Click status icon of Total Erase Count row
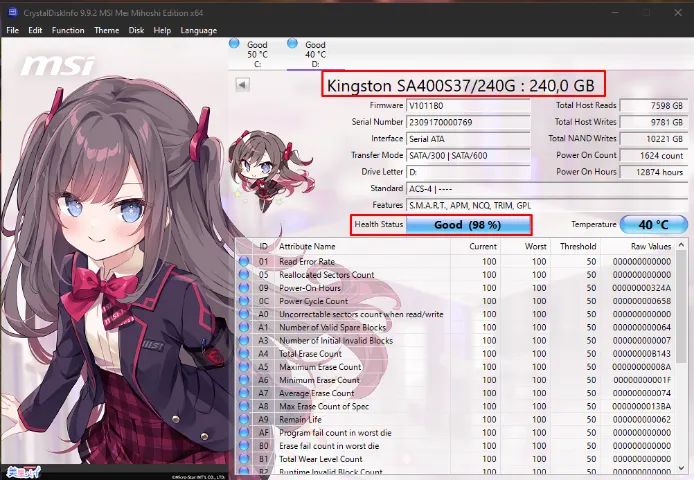694x480 pixels. coord(243,353)
